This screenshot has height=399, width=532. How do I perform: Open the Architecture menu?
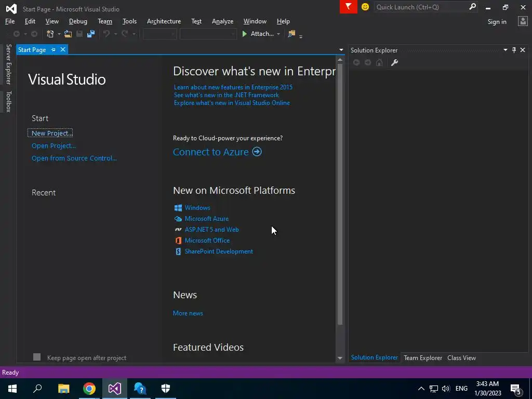click(x=164, y=21)
